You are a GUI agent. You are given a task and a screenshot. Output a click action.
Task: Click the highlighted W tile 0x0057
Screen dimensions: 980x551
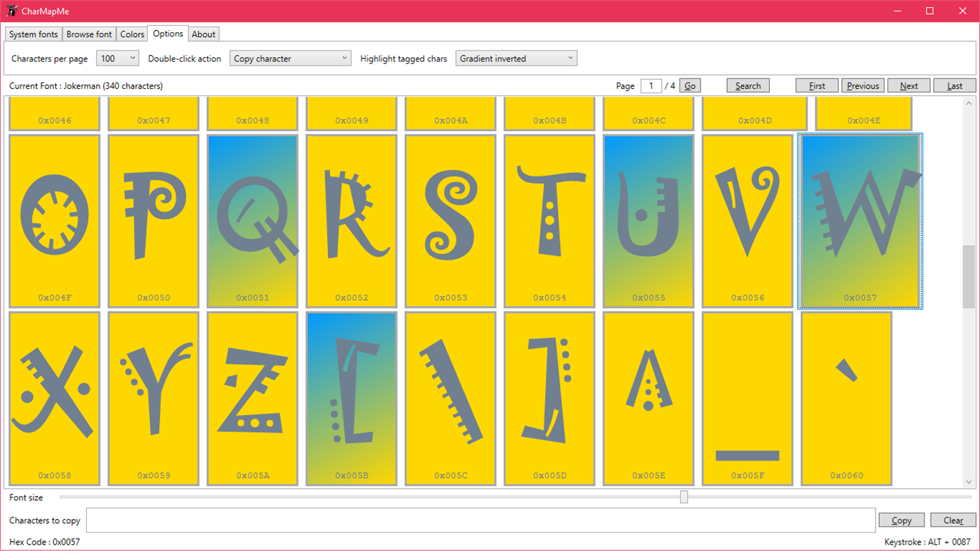point(860,221)
